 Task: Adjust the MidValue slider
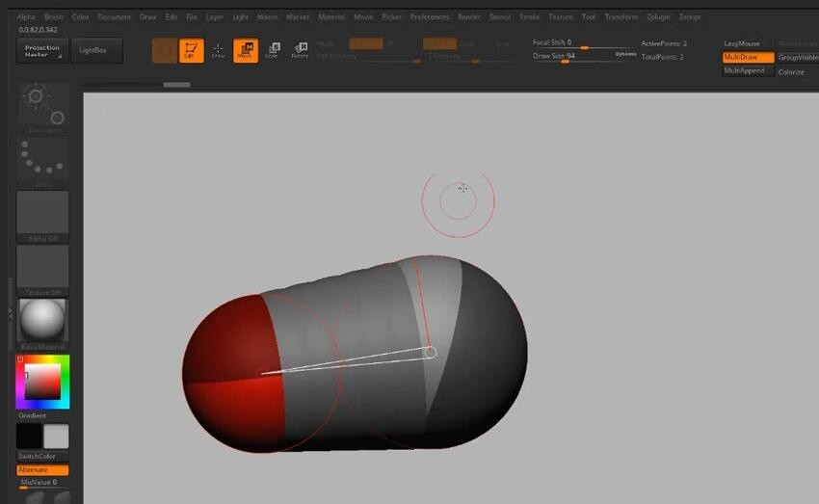[42, 484]
